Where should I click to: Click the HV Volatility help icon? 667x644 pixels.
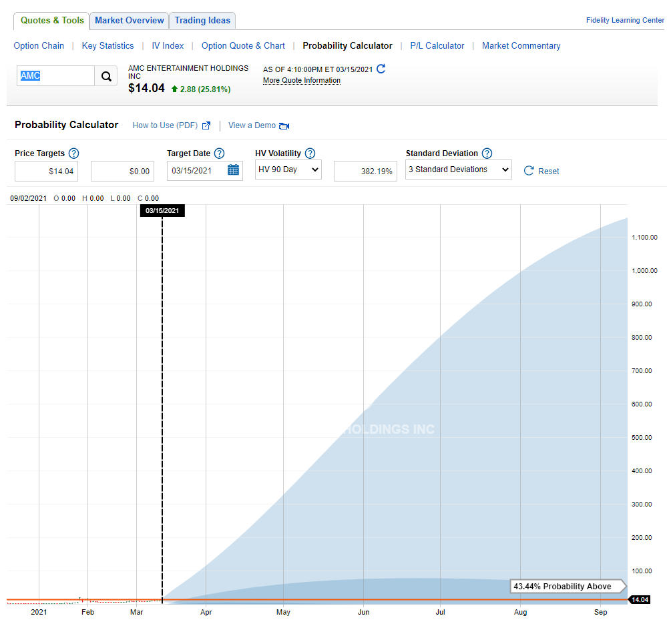[310, 153]
